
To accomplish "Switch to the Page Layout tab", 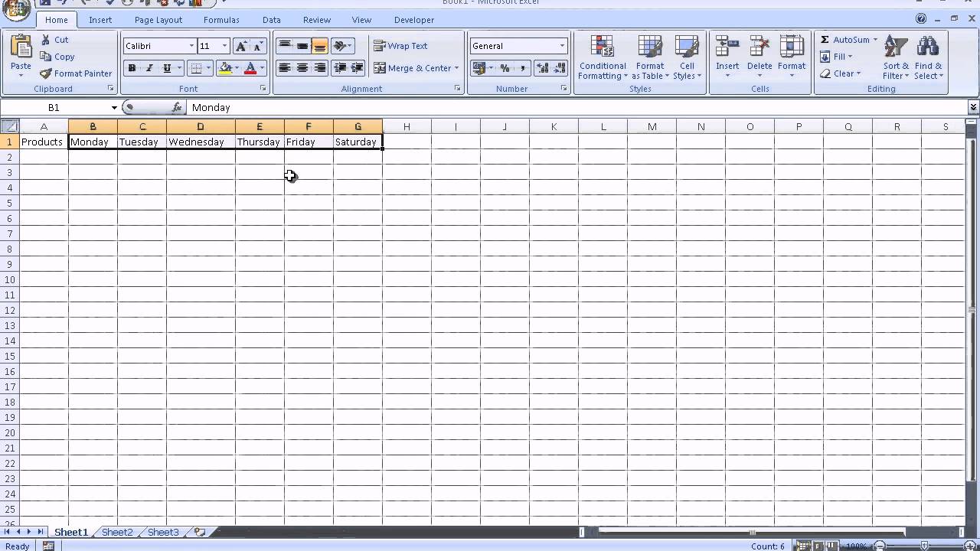I will tap(158, 20).
